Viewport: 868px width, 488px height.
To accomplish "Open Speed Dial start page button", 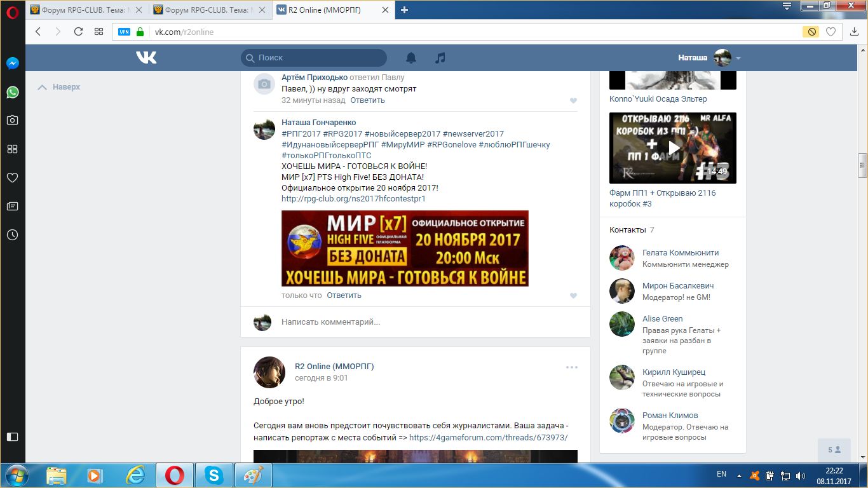I will coord(98,32).
